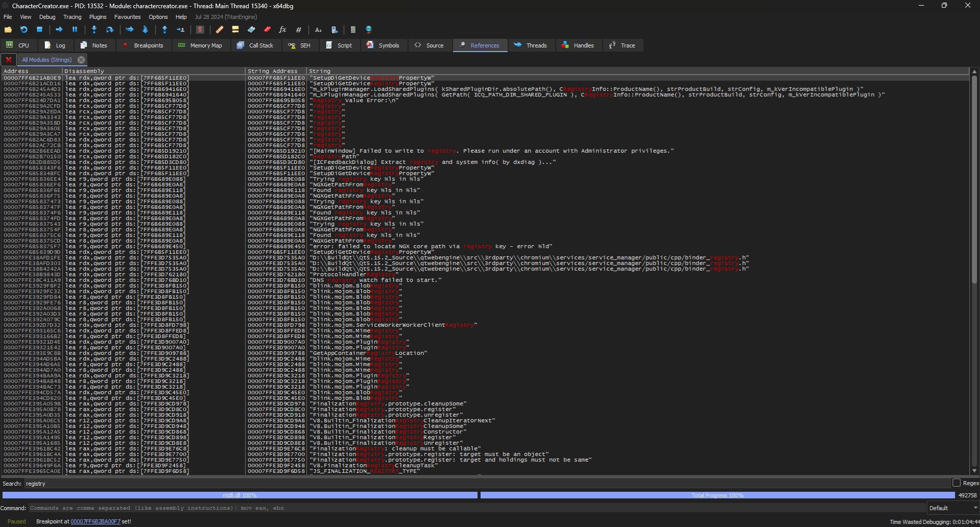
Task: Enable the Regex search checkbox
Action: tap(956, 483)
